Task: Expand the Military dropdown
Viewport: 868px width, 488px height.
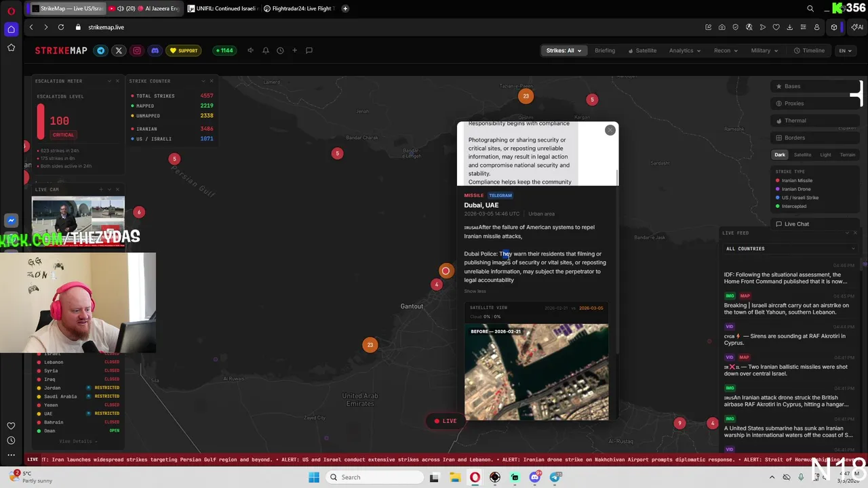Action: (764, 50)
